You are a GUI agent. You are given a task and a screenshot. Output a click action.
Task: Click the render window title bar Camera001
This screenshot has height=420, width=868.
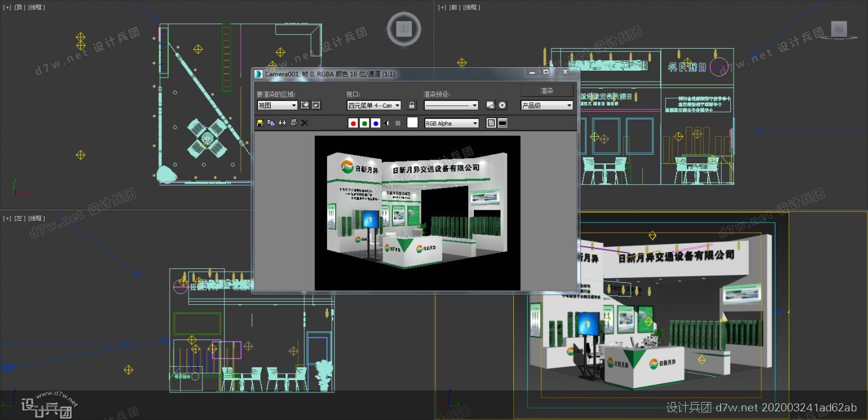pos(330,74)
